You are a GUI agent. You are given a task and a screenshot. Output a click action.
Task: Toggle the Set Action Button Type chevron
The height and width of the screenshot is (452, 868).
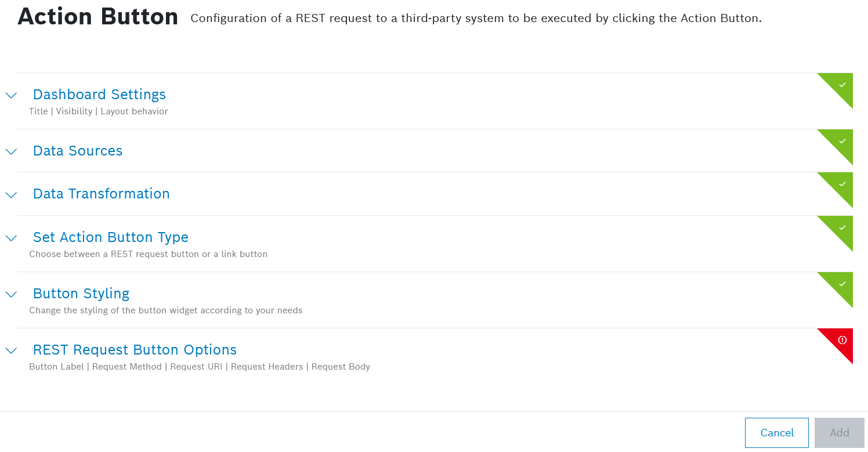[11, 238]
